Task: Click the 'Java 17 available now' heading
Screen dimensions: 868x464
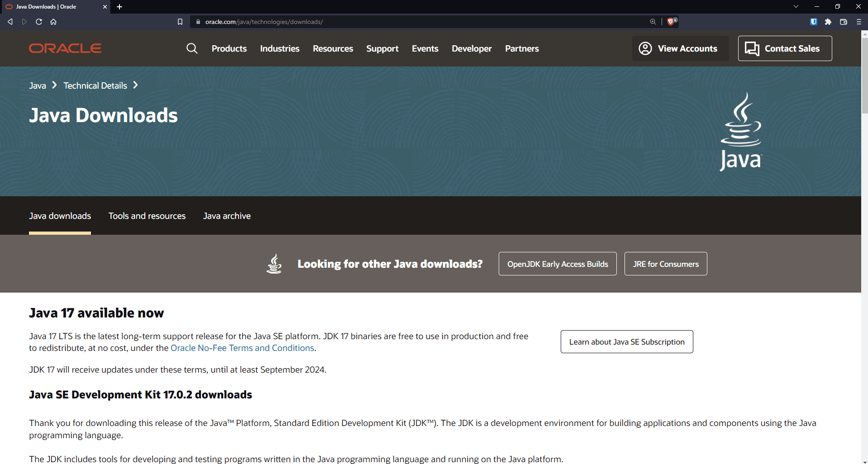Action: [96, 312]
